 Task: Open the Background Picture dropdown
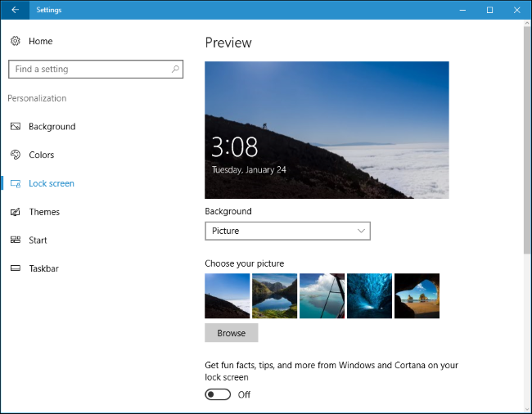point(287,231)
